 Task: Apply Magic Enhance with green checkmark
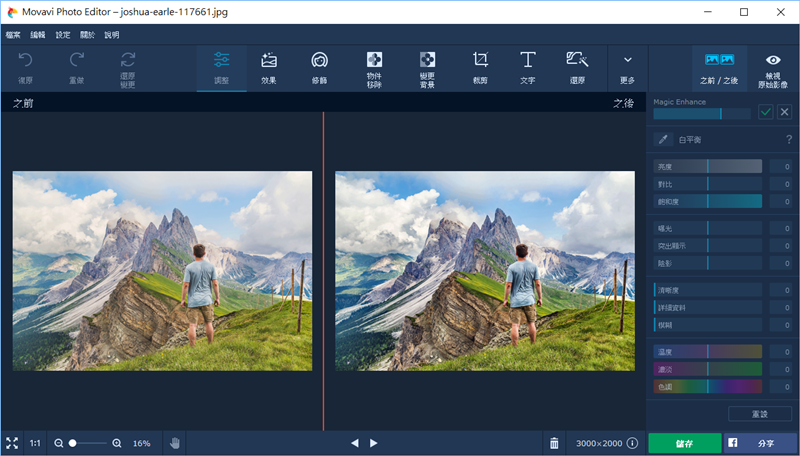(x=766, y=112)
